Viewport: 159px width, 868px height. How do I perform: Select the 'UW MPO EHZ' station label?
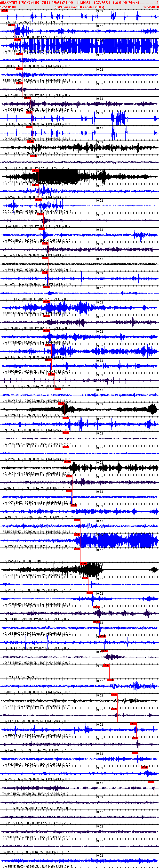pos(12,371)
